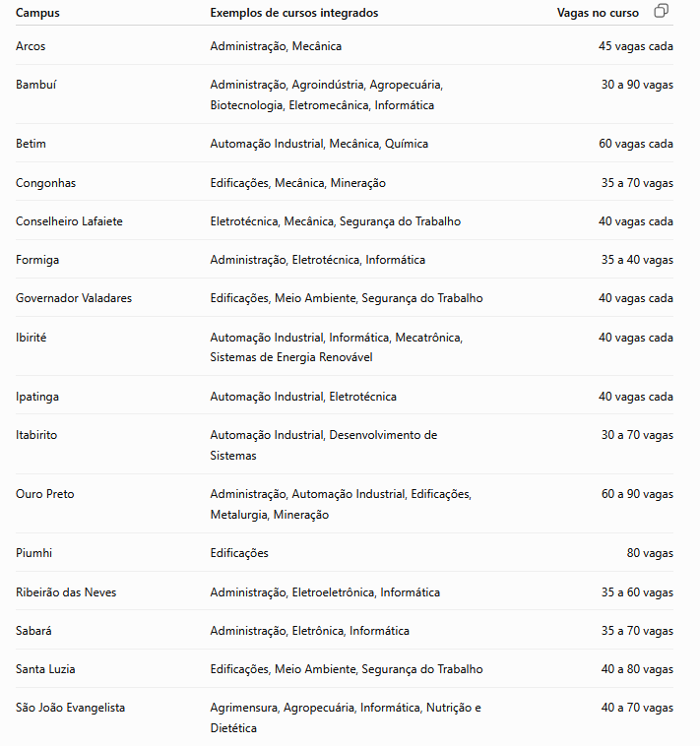The image size is (700, 746).
Task: Click the Ribeirão das Neves row label
Action: [x=66, y=592]
